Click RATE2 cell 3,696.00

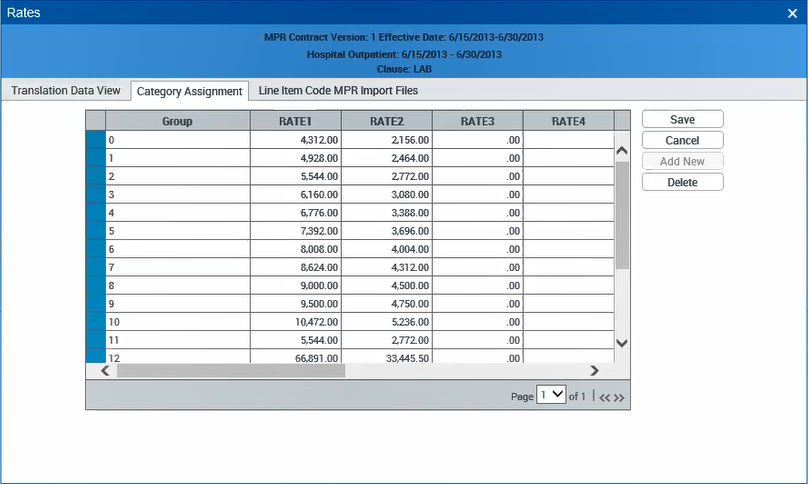386,231
